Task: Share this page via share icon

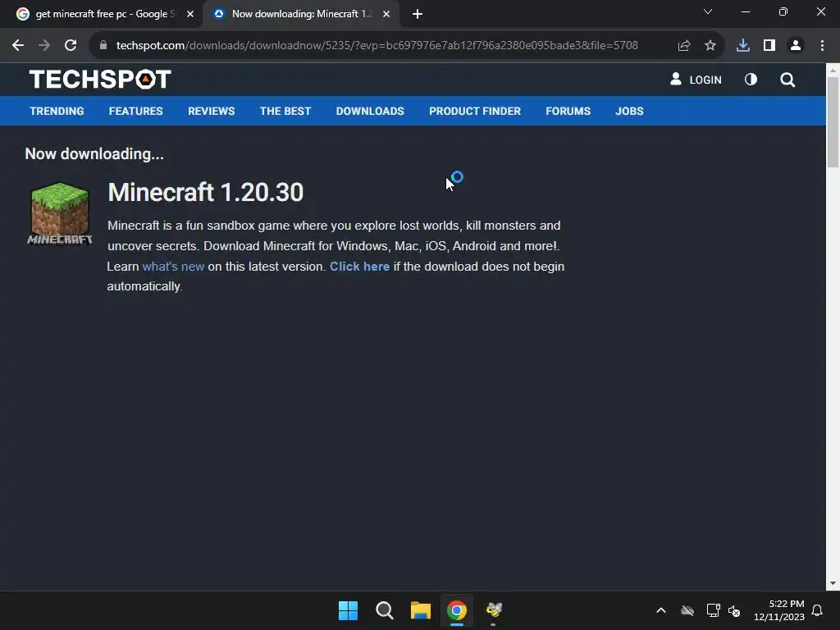Action: coord(684,46)
